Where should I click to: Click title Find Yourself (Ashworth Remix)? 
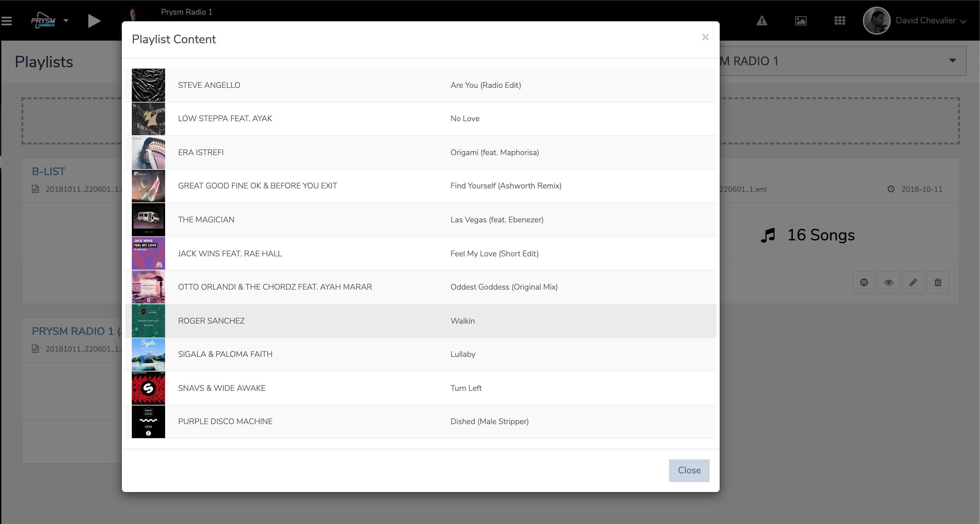pos(506,186)
